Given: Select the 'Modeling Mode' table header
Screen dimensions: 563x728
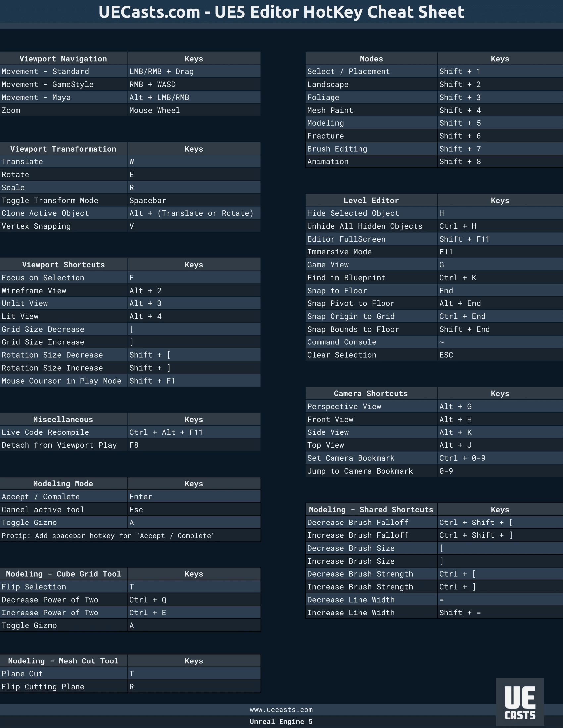Looking at the screenshot, I should pyautogui.click(x=63, y=484).
